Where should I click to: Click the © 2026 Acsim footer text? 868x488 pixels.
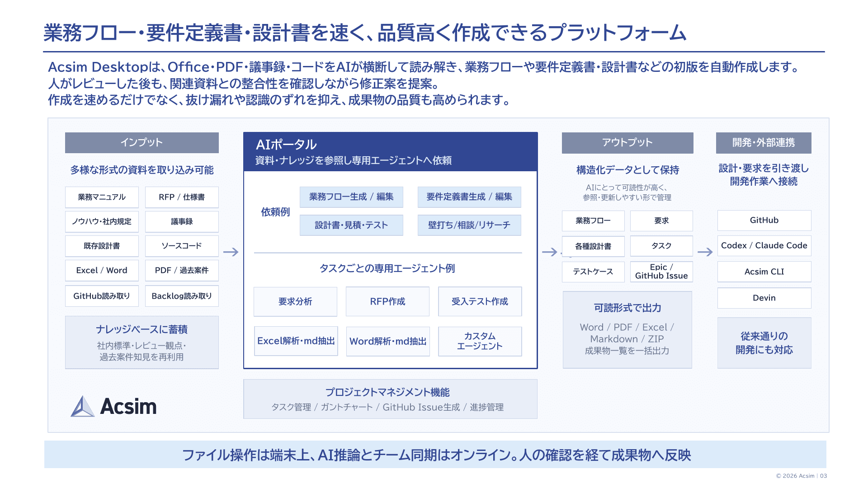click(x=795, y=476)
